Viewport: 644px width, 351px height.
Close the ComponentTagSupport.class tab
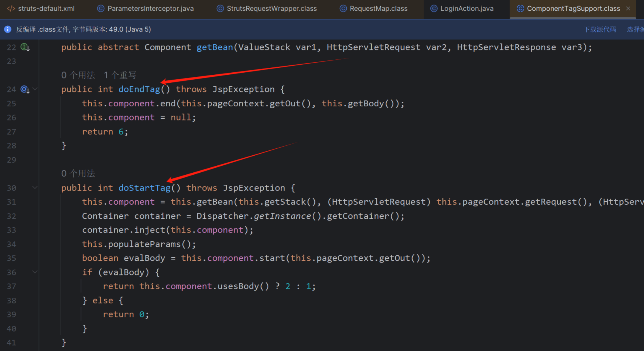[628, 9]
